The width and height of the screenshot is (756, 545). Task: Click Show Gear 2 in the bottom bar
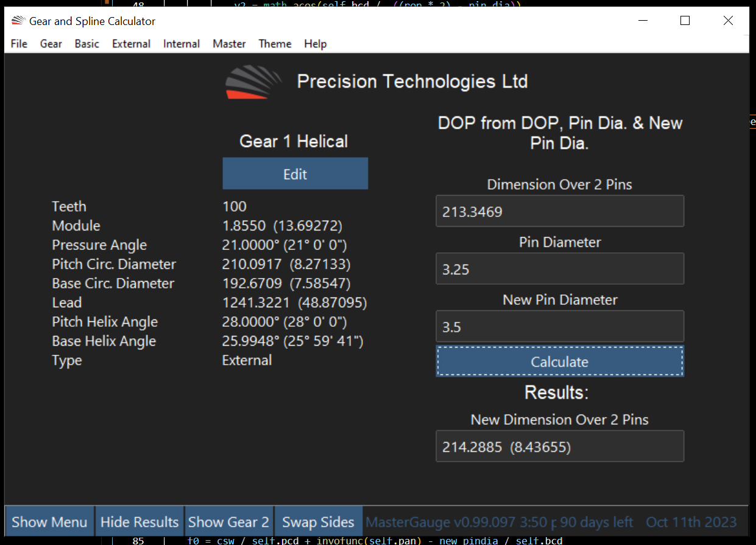click(228, 522)
